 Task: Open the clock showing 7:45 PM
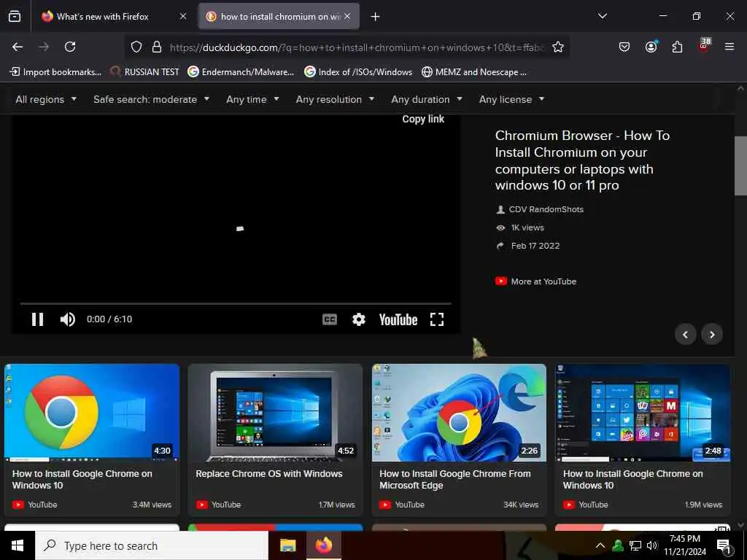point(684,545)
